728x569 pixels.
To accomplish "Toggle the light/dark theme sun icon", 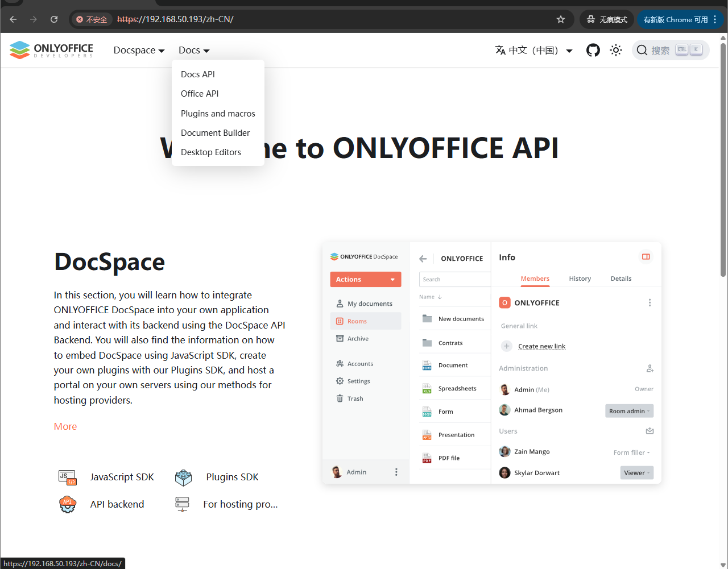I will coord(616,50).
